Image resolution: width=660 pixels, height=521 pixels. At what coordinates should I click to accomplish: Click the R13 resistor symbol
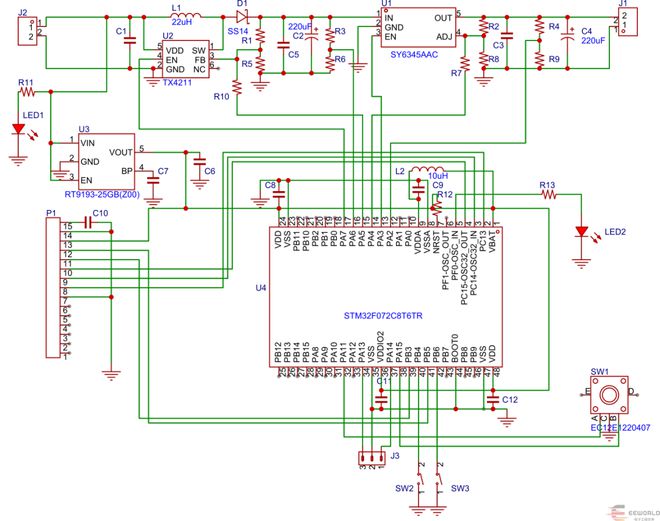click(x=549, y=194)
